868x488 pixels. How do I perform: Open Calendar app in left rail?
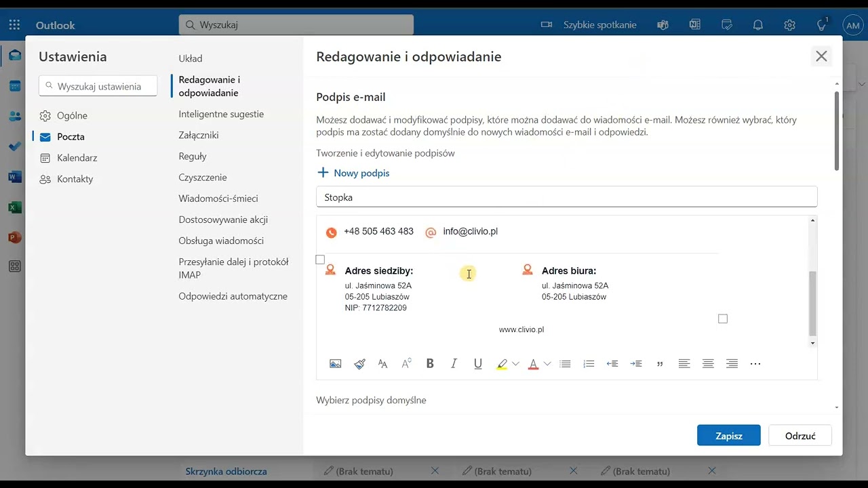[x=14, y=86]
